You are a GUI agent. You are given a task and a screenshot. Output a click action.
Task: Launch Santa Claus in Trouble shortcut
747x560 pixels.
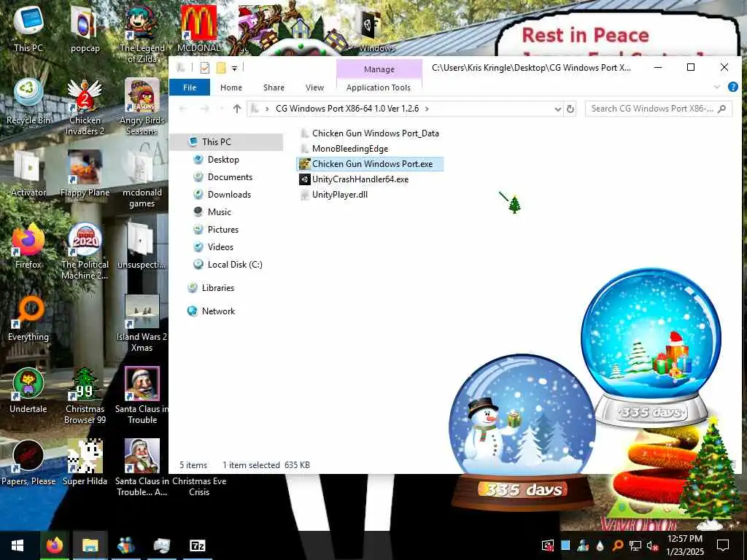click(142, 396)
